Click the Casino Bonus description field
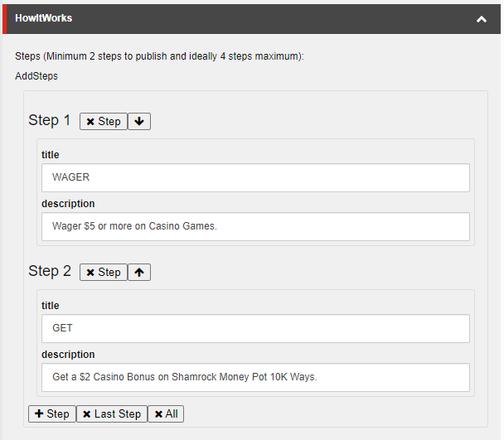504x440 pixels. coord(255,377)
